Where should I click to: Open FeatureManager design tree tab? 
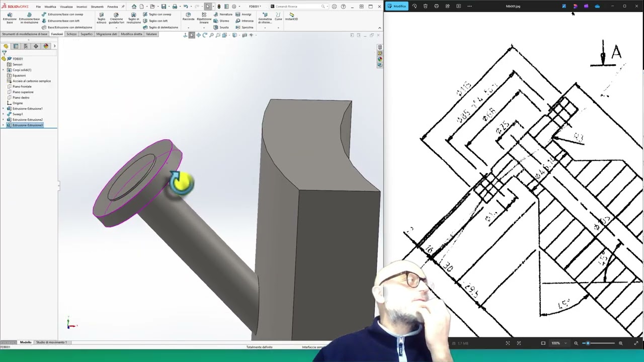[x=6, y=46]
